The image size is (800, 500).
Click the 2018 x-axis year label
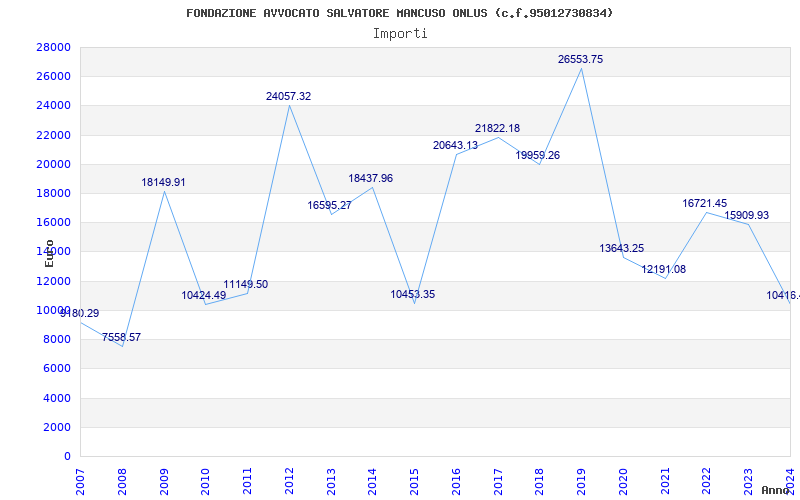(x=539, y=482)
